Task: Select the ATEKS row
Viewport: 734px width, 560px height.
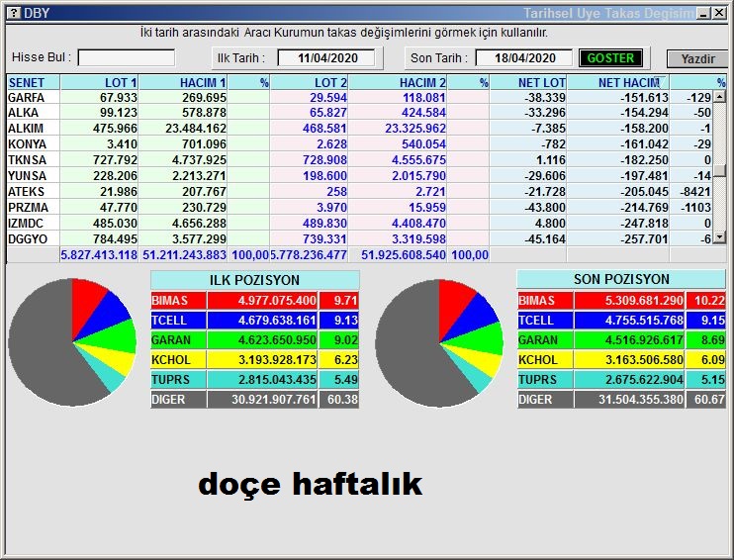Action: point(360,192)
